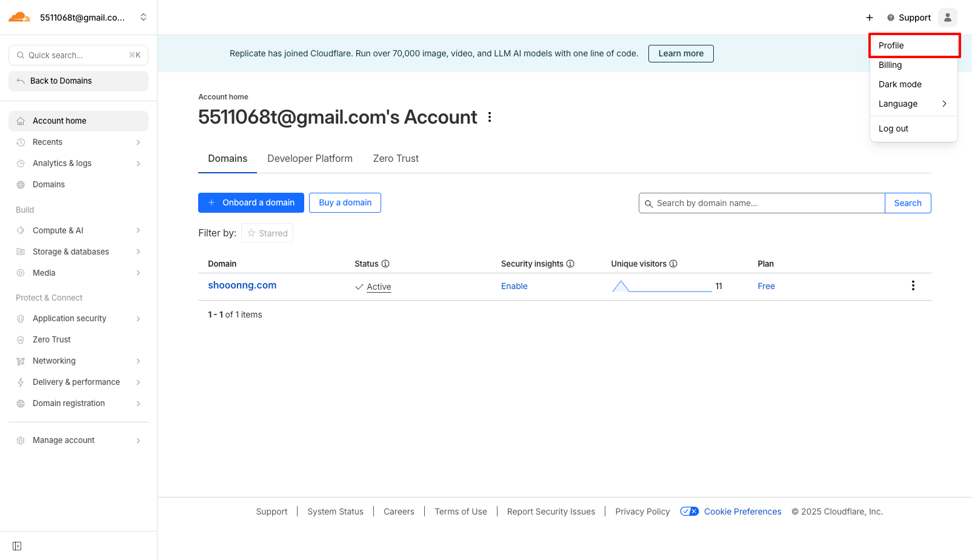
Task: Click Back to Domains button
Action: 78,81
